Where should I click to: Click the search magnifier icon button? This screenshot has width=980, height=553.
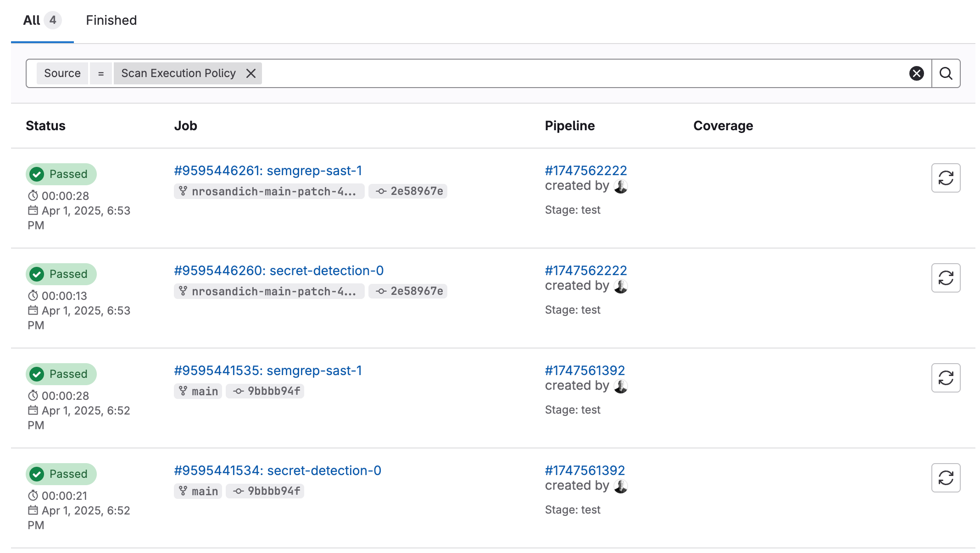point(946,73)
